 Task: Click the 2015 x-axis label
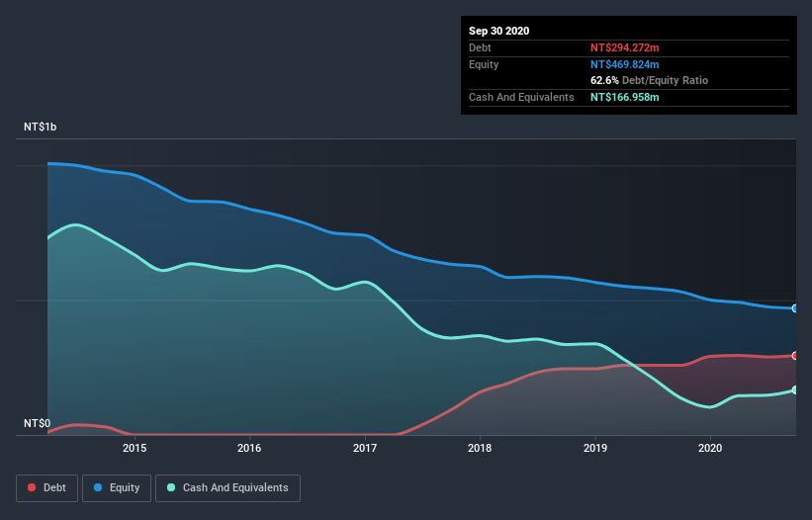[x=135, y=448]
